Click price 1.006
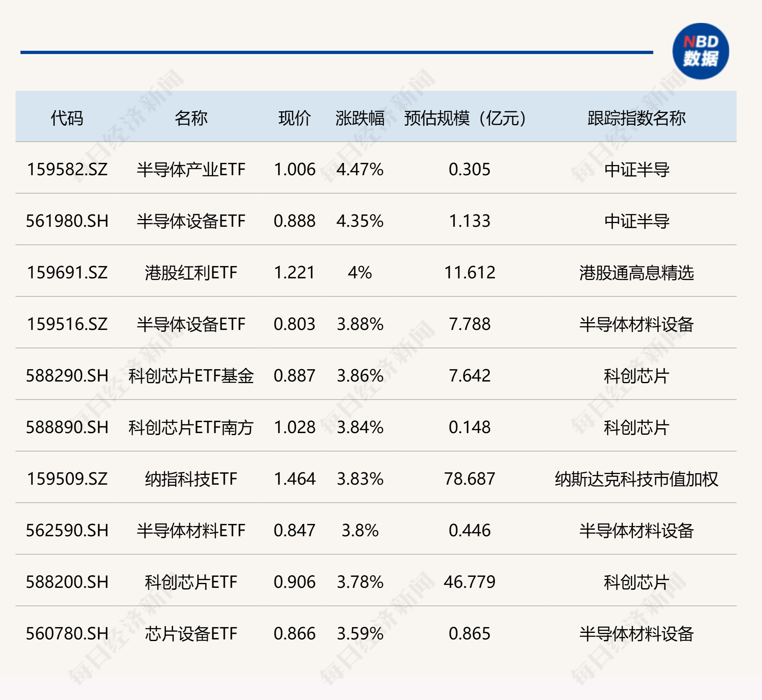This screenshot has width=762, height=700. pos(295,169)
